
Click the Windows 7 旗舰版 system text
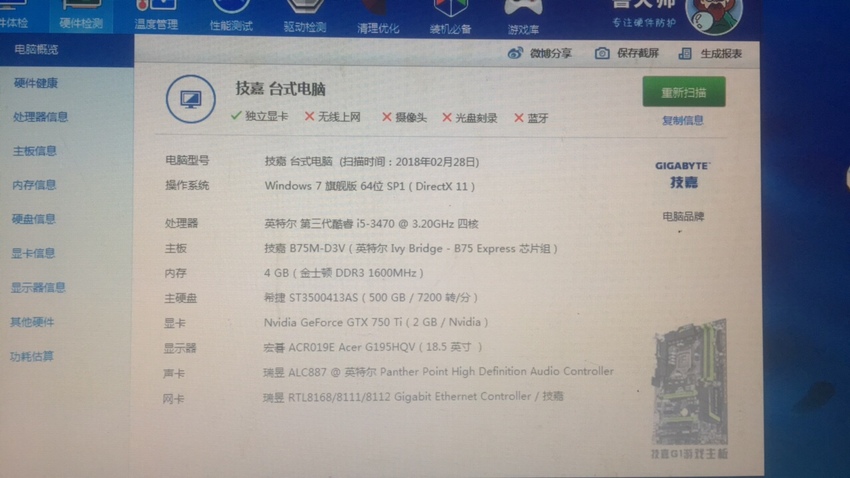pyautogui.click(x=370, y=186)
